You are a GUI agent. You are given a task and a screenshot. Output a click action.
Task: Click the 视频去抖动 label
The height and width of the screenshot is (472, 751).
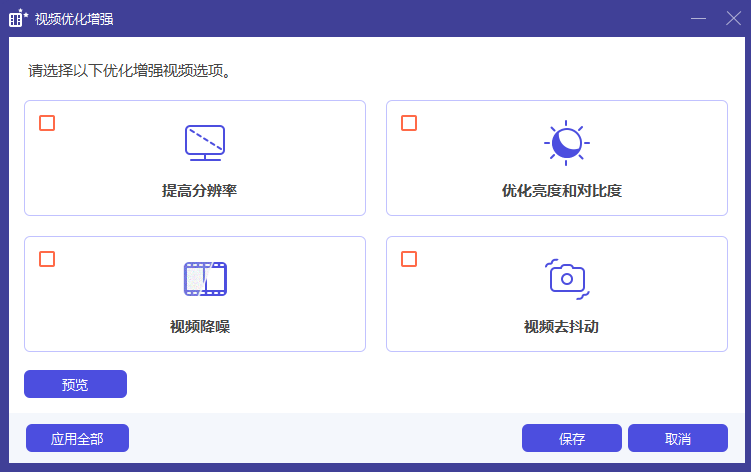click(561, 327)
